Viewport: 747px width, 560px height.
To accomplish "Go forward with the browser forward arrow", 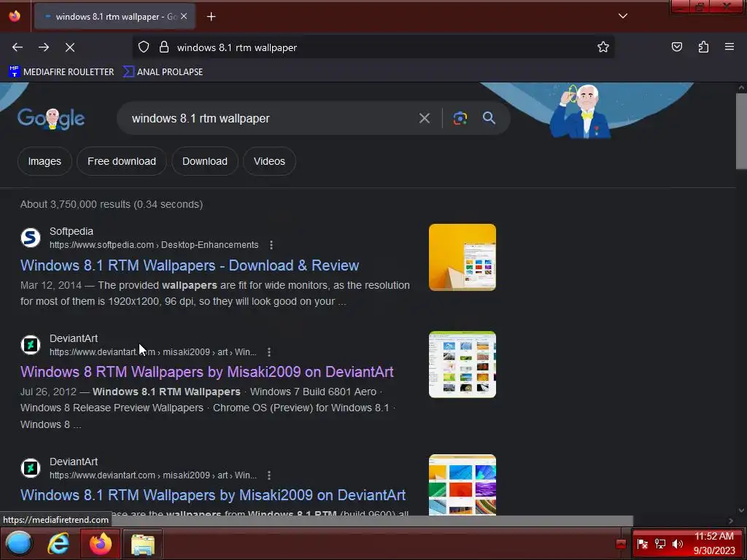I will pyautogui.click(x=44, y=47).
